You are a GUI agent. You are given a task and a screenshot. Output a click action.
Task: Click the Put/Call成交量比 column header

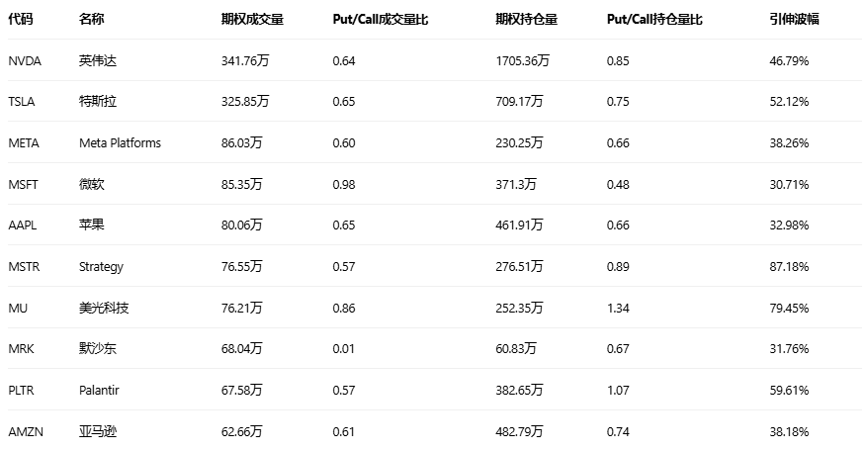[381, 20]
